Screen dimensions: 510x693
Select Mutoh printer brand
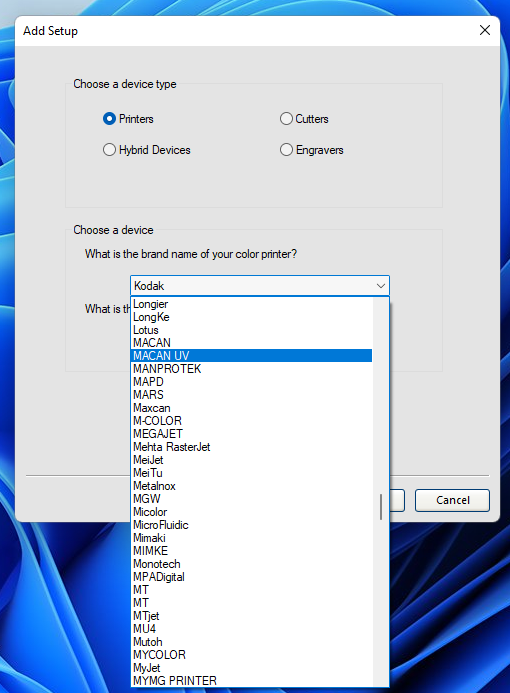click(251, 642)
